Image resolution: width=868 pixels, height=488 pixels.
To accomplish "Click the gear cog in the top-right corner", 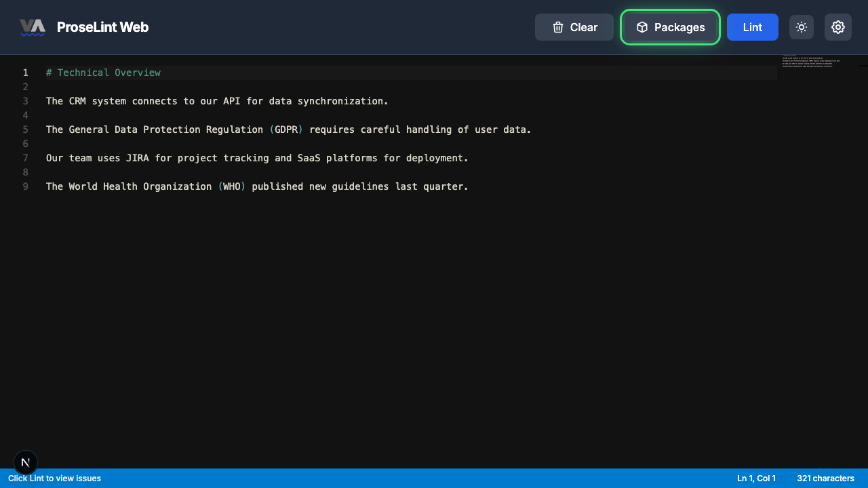I will [838, 27].
